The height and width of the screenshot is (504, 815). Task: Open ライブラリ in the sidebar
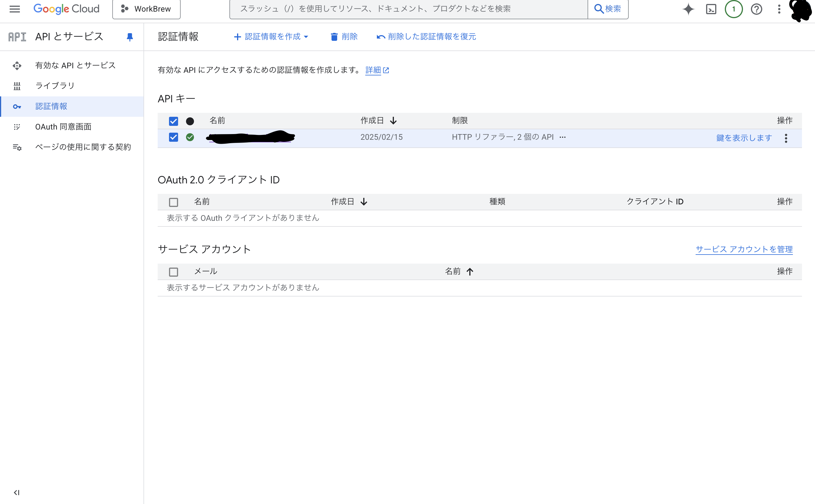[x=55, y=86]
